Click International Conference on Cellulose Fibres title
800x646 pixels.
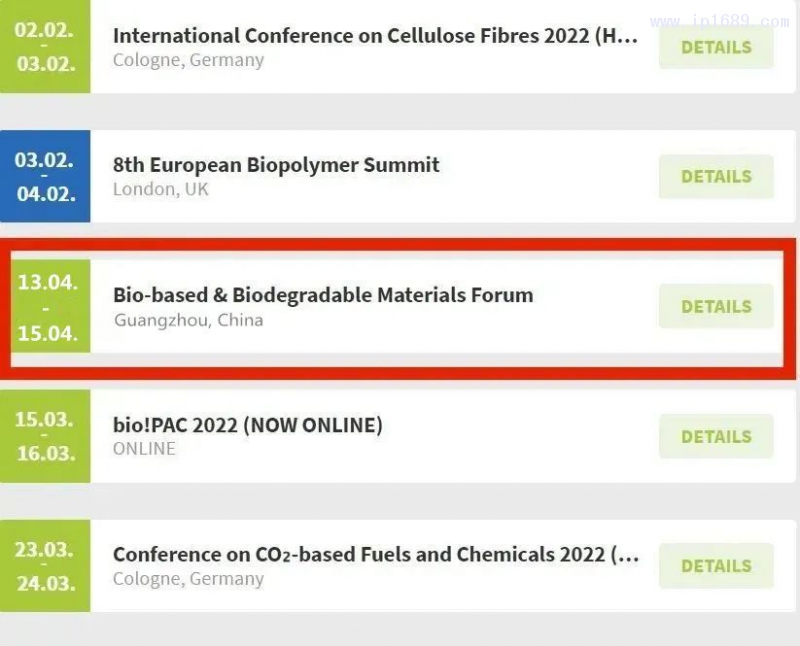tap(374, 36)
